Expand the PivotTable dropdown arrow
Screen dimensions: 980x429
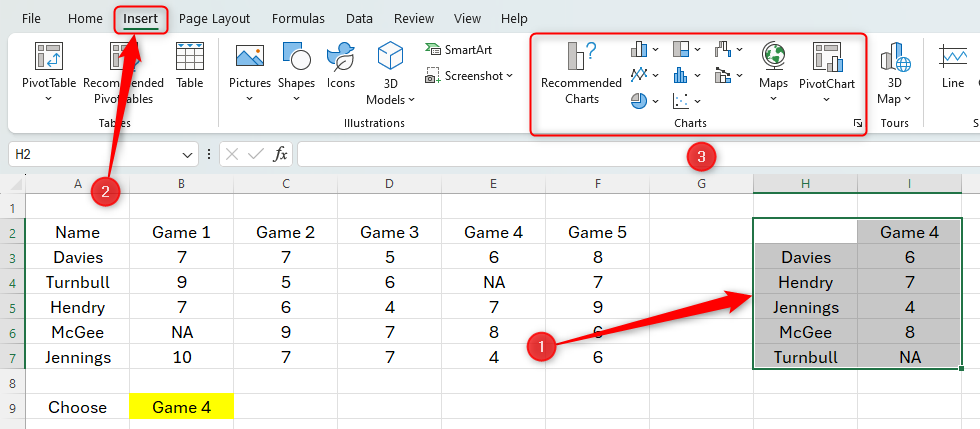click(49, 99)
